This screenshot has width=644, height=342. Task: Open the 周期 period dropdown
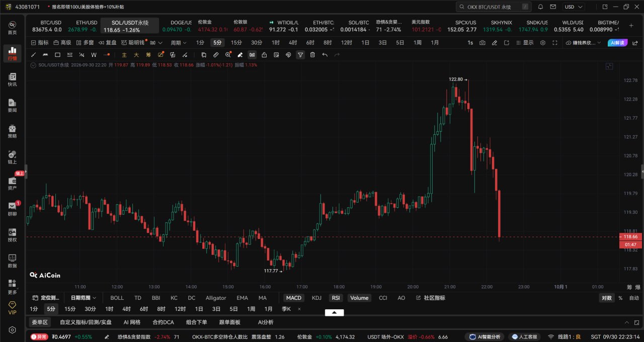coord(179,43)
